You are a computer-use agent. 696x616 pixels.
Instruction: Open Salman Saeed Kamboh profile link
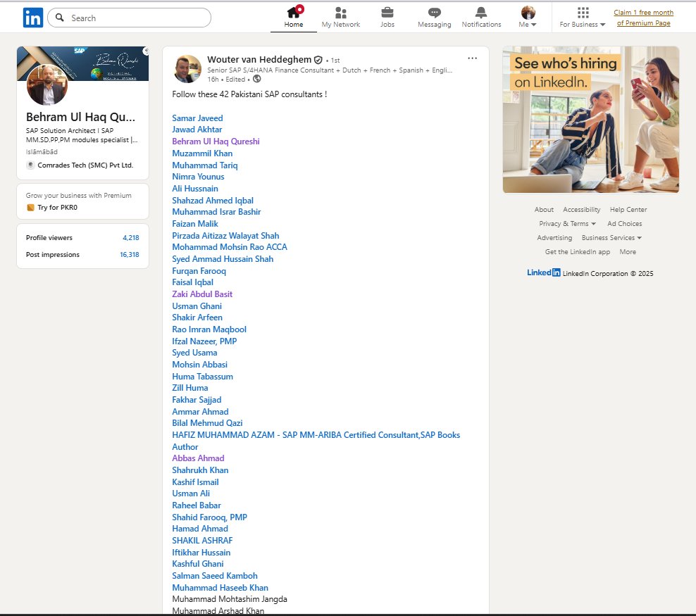215,576
